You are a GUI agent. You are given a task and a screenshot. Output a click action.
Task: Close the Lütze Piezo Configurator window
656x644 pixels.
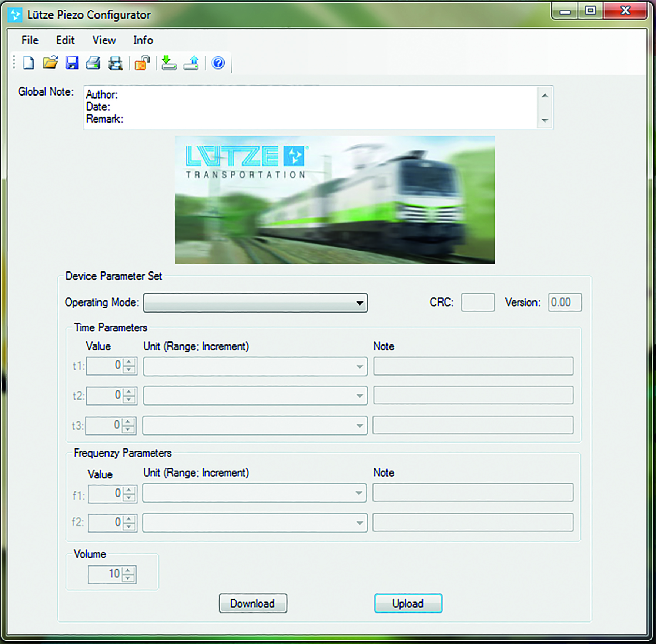pyautogui.click(x=625, y=11)
